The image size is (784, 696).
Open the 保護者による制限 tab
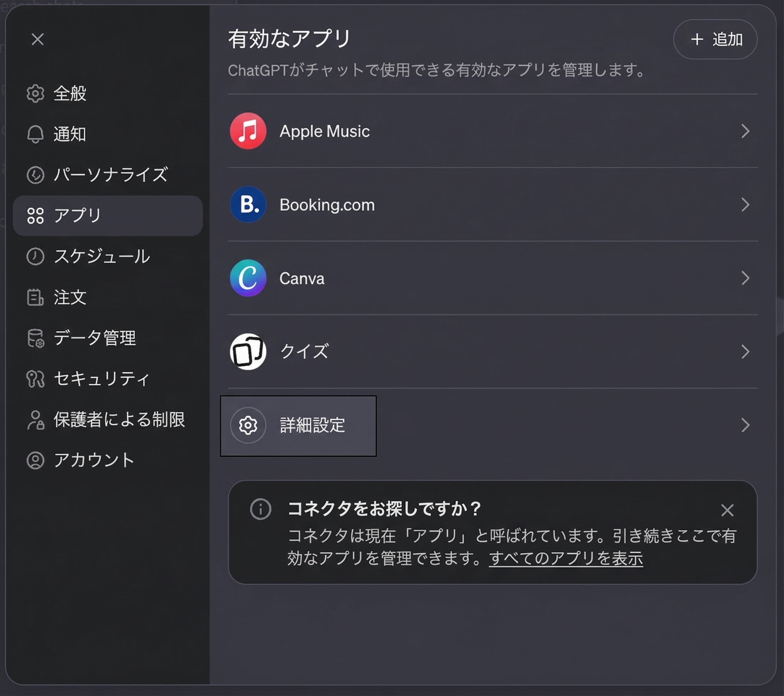(107, 419)
